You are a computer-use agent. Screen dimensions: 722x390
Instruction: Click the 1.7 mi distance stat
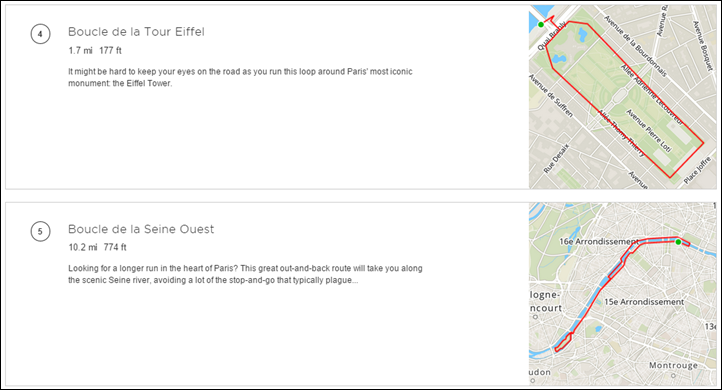click(x=81, y=51)
